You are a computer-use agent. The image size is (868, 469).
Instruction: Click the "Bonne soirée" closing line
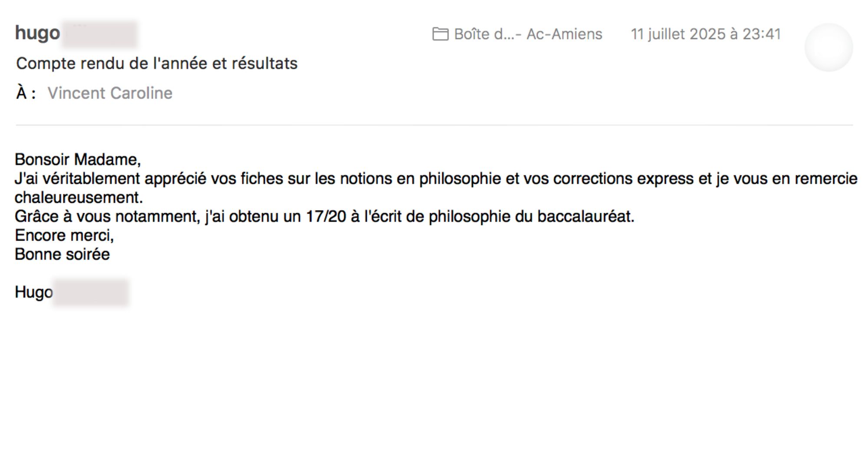coord(62,254)
